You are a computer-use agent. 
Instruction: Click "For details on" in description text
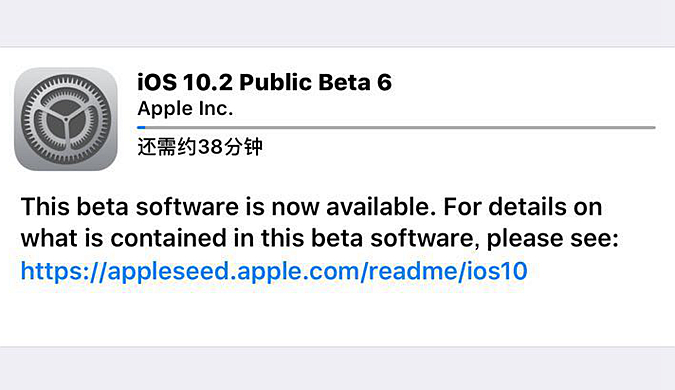(523, 207)
